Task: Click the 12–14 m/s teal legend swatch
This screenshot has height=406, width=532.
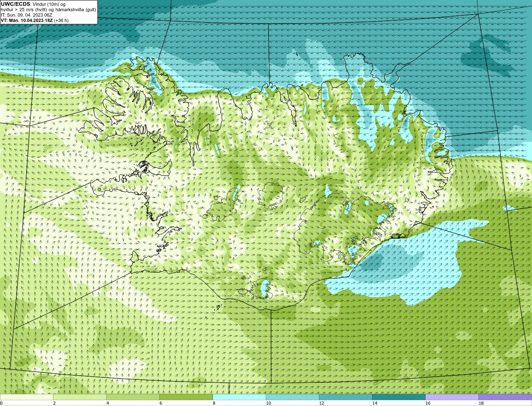Action: pos(346,397)
